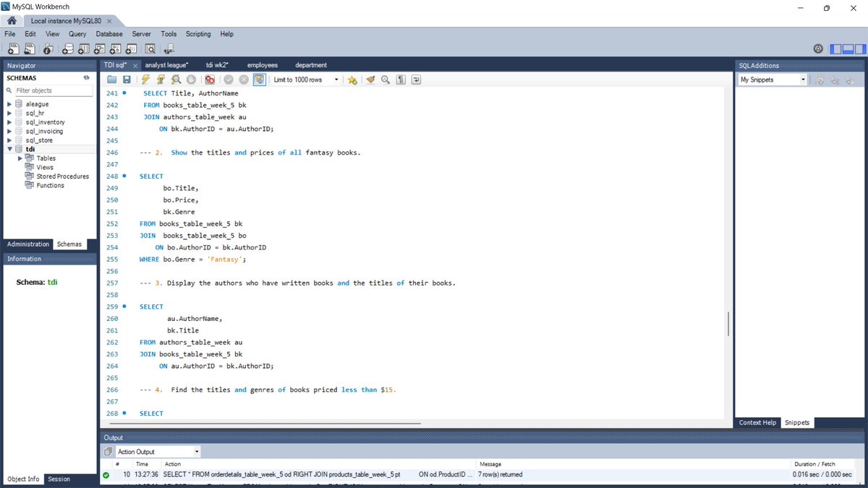Refresh the schemas list
The width and height of the screenshot is (868, 488).
(87, 77)
